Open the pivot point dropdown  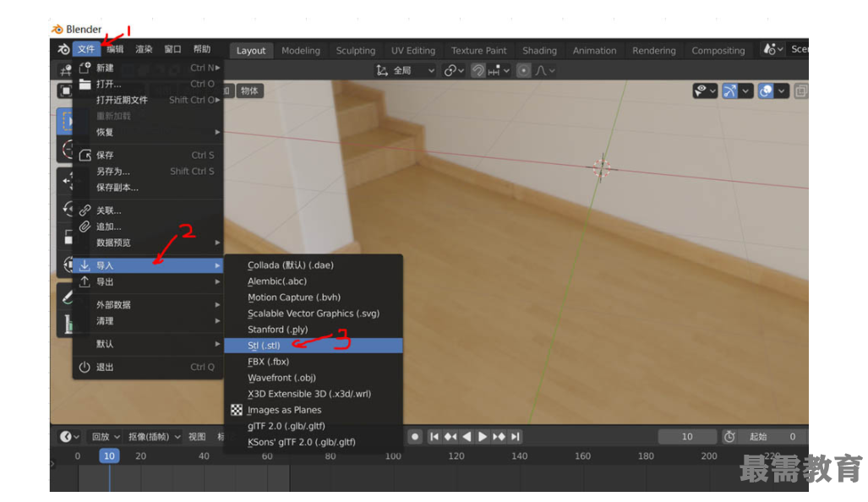(x=454, y=70)
